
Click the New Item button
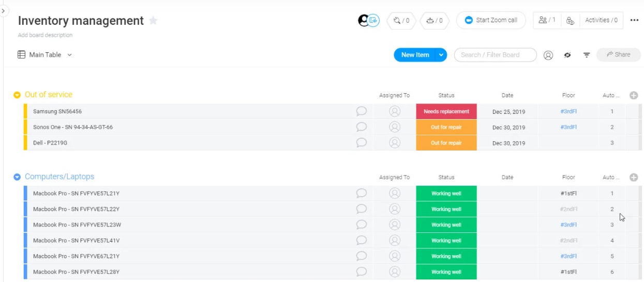pyautogui.click(x=415, y=55)
